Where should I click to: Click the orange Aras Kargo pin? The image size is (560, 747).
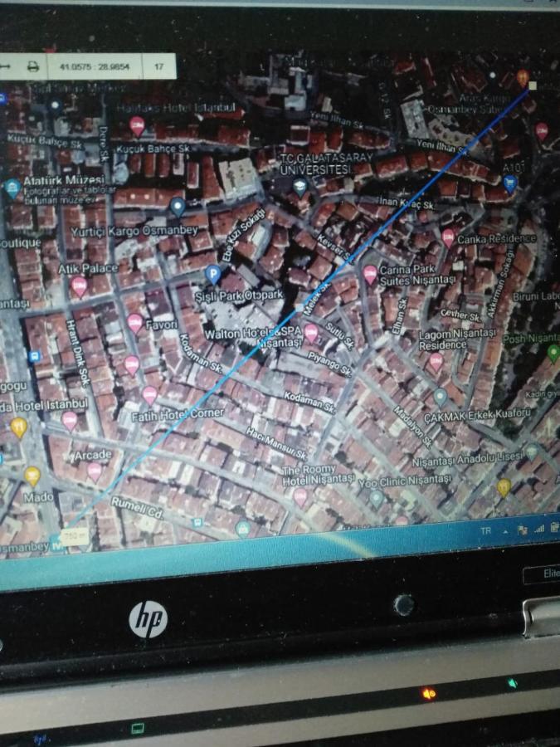(523, 77)
